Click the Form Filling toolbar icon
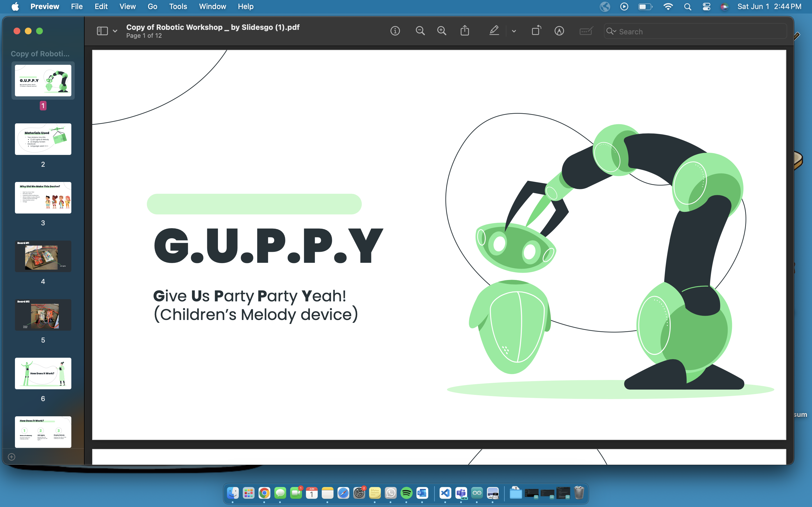This screenshot has width=812, height=507. 586,31
